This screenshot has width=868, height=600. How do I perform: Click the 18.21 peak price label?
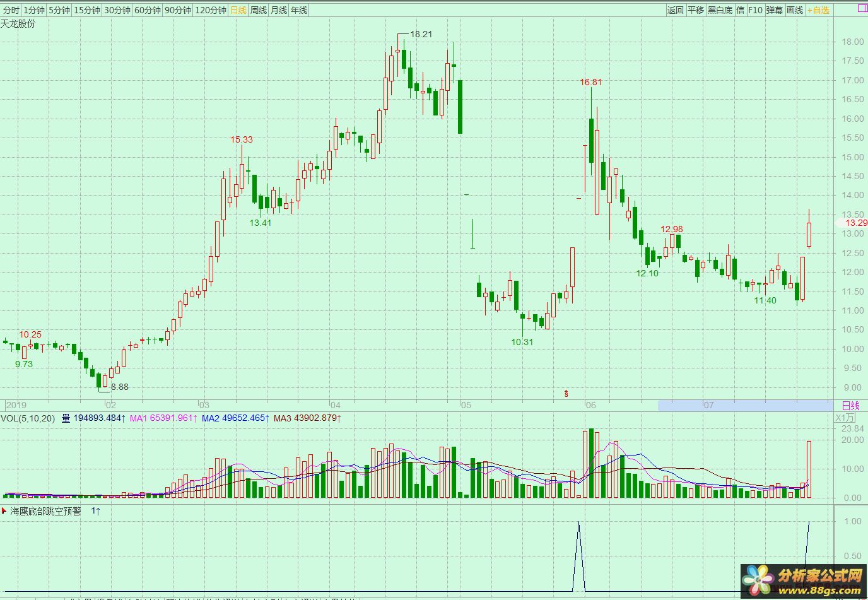tap(421, 34)
